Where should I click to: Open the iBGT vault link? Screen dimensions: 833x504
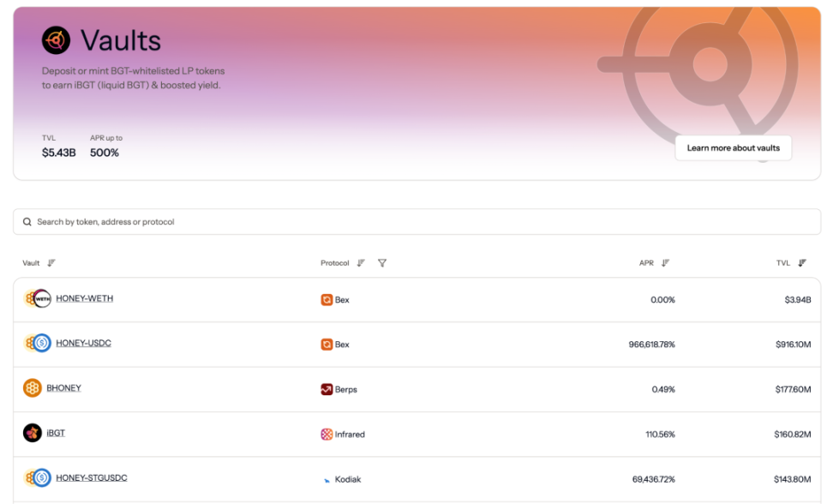(56, 433)
